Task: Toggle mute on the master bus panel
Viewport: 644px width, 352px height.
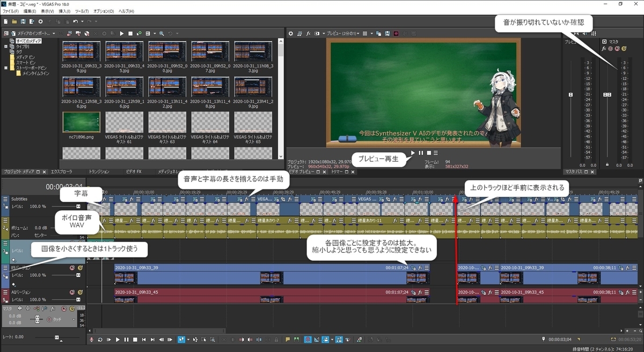Action: [617, 48]
